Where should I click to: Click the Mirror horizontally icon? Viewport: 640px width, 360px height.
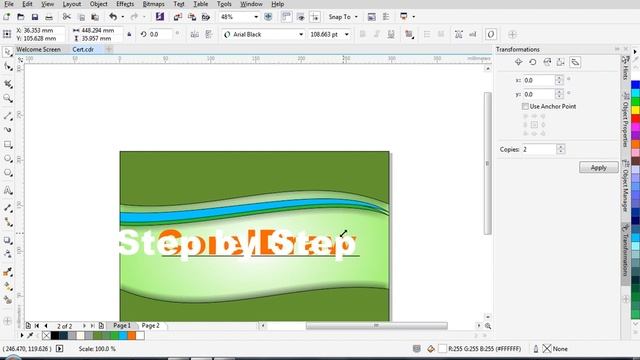coord(195,34)
